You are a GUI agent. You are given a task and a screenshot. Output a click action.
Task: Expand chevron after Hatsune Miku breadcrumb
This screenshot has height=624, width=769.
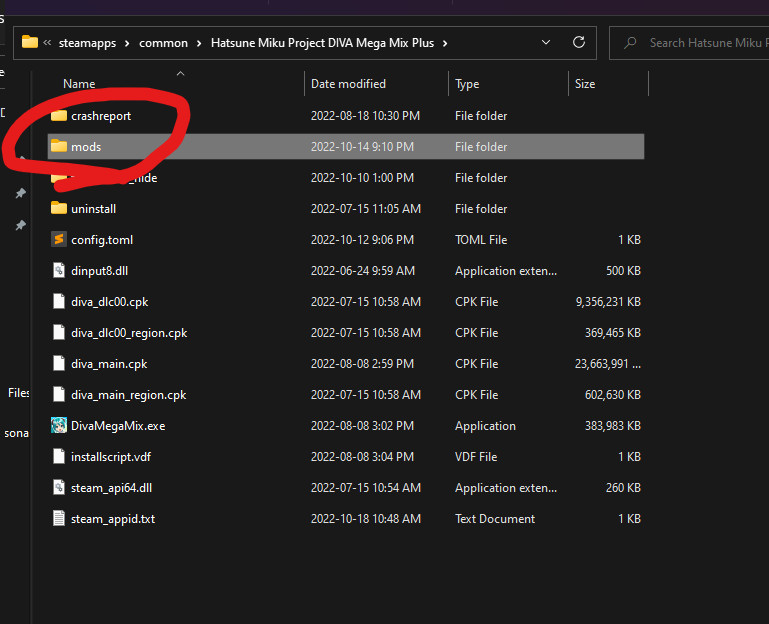tap(445, 43)
